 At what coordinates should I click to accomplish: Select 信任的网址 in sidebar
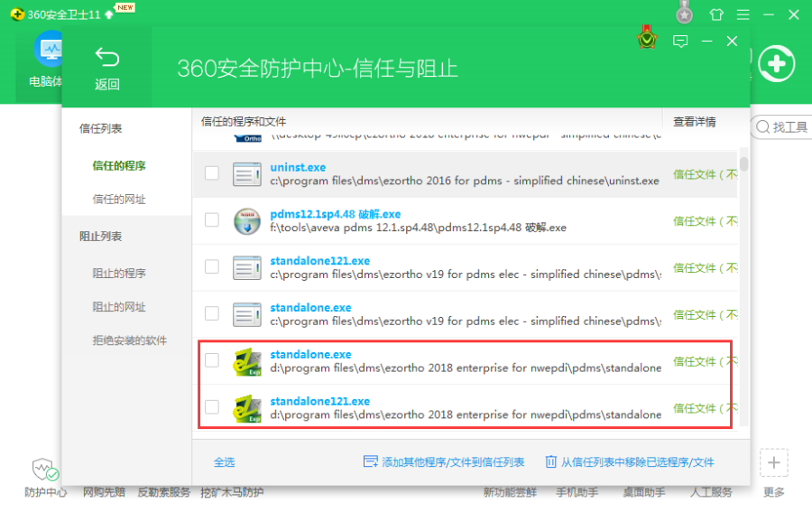[119, 199]
